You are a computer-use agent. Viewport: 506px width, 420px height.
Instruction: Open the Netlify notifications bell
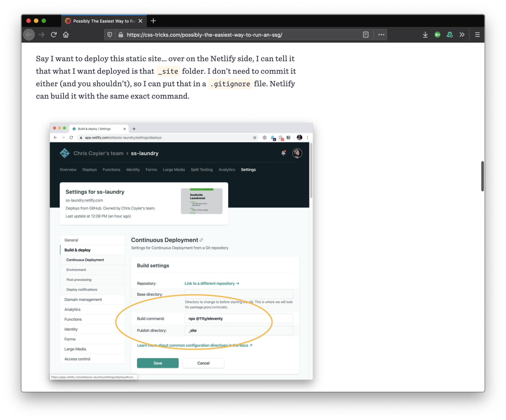click(x=283, y=153)
